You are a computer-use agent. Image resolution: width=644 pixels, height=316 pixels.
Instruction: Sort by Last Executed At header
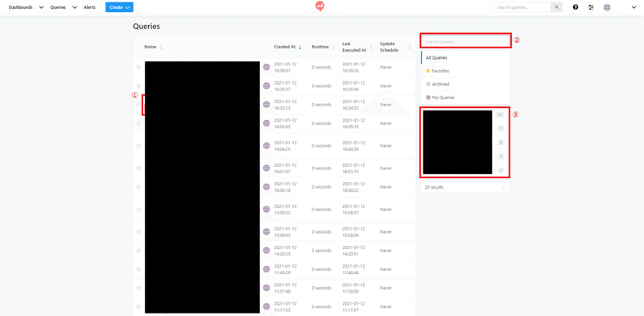click(x=354, y=47)
